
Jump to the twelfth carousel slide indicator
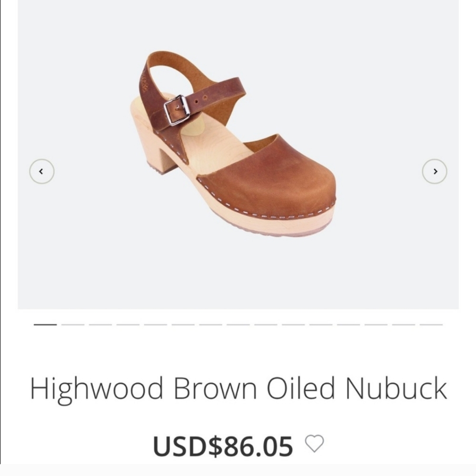tap(348, 325)
